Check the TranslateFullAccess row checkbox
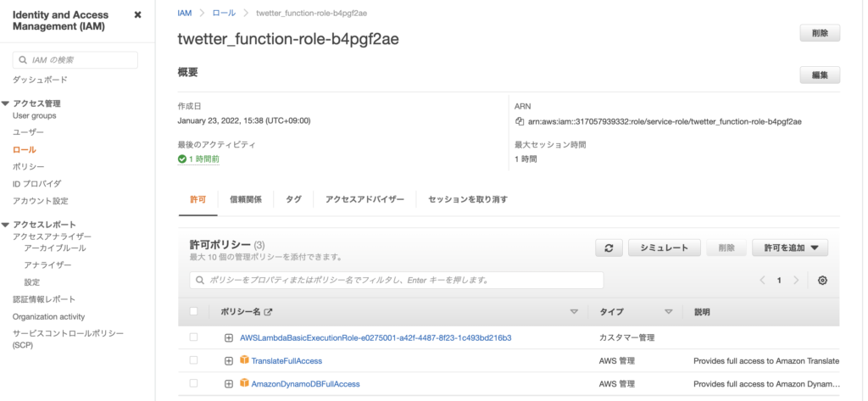The height and width of the screenshot is (401, 868). tap(193, 360)
